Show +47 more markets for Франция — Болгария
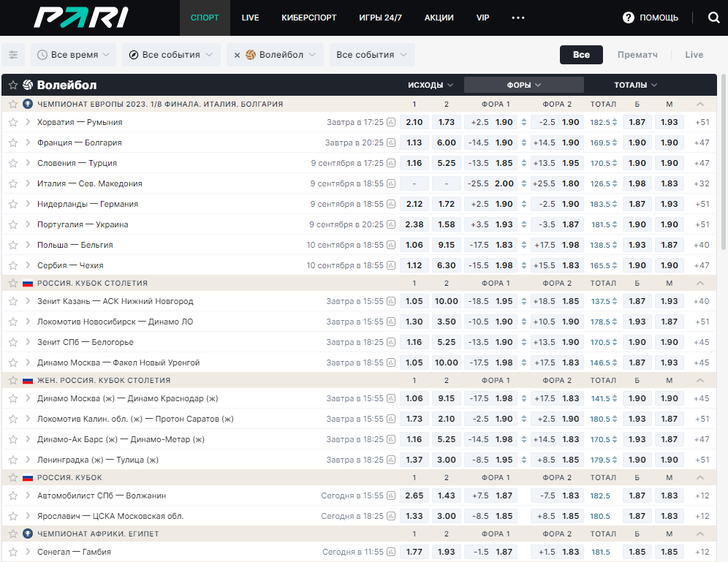728x562 pixels. tap(702, 143)
